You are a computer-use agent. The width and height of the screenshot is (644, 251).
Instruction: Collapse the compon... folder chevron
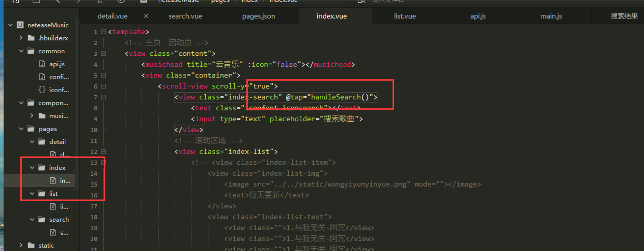[x=21, y=103]
